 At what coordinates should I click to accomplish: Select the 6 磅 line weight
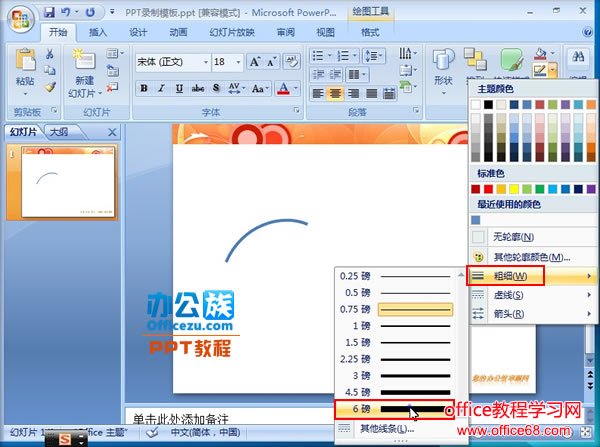(x=394, y=409)
